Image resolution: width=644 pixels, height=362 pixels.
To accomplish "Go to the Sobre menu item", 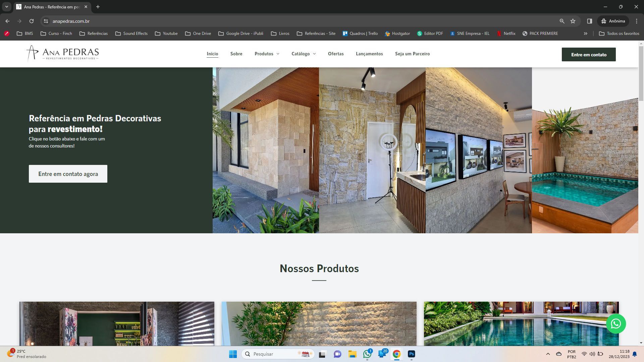I will click(x=236, y=54).
